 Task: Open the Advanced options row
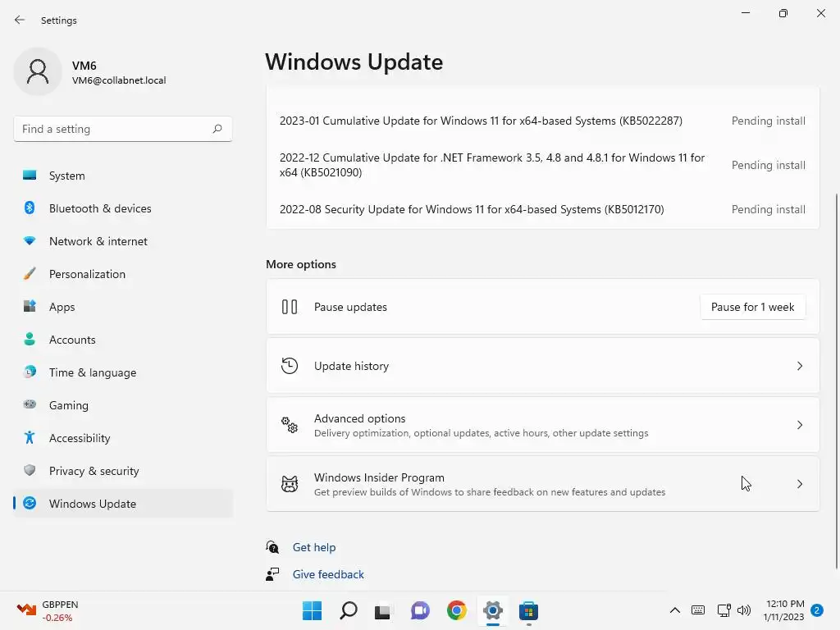(x=543, y=425)
